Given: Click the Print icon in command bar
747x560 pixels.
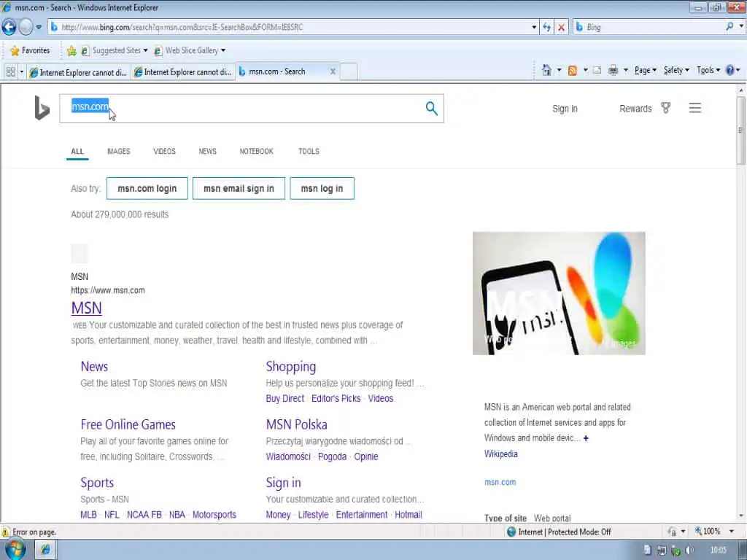Looking at the screenshot, I should click(613, 71).
